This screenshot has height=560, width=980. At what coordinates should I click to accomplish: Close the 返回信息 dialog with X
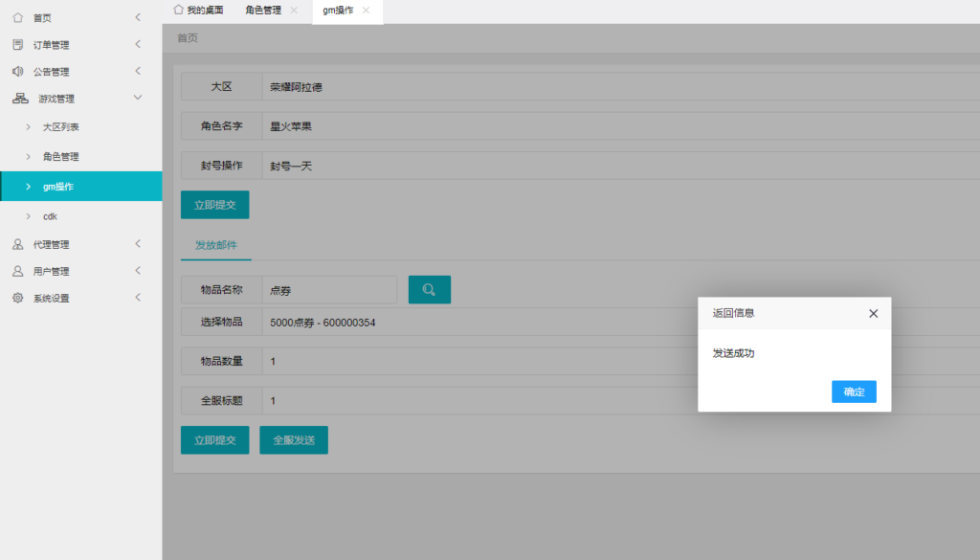(873, 313)
